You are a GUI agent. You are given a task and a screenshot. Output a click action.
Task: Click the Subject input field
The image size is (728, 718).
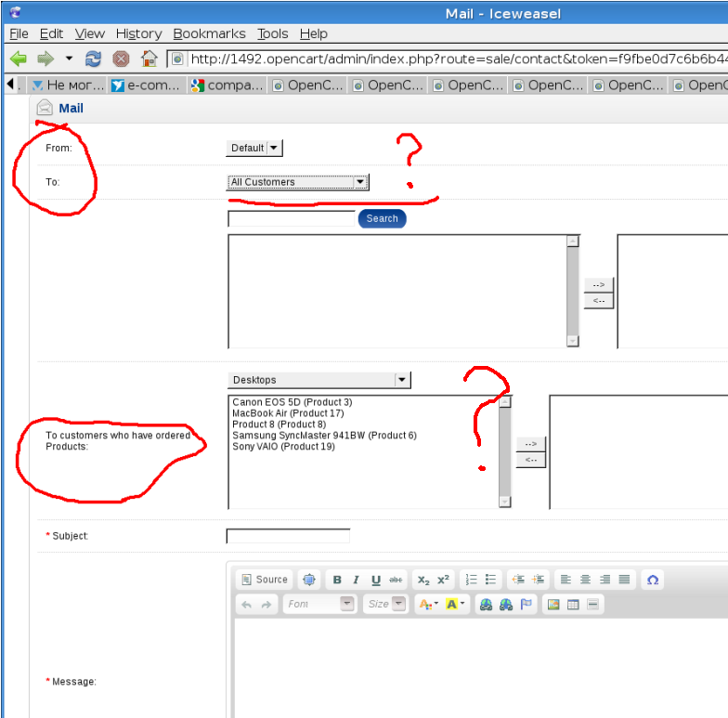(x=288, y=536)
